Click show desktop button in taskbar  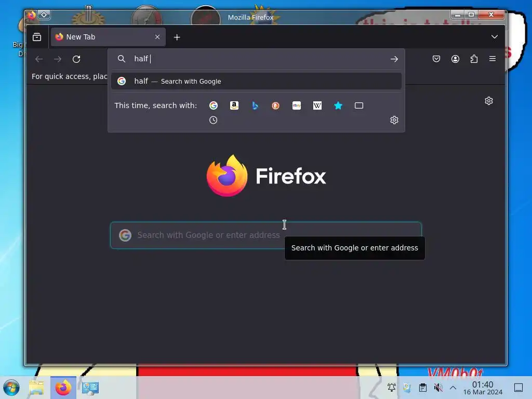518,388
